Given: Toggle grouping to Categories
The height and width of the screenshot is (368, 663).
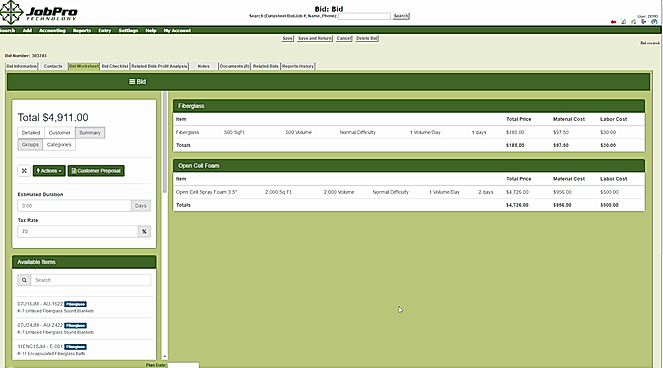Looking at the screenshot, I should click(x=59, y=145).
